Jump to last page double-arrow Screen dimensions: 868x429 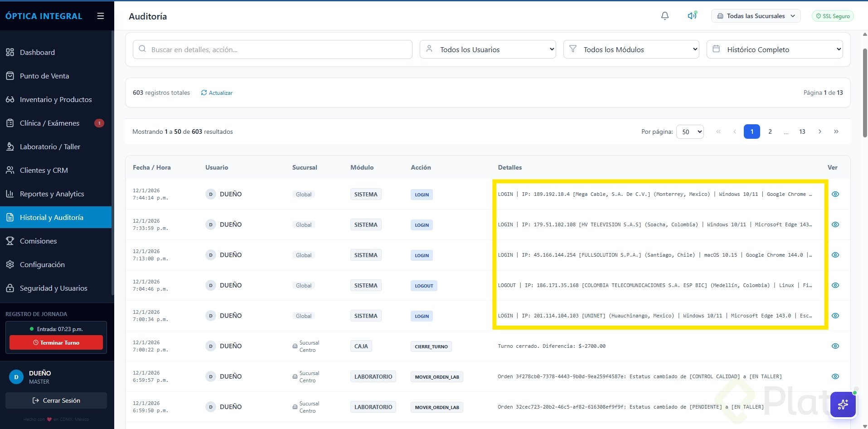point(836,132)
